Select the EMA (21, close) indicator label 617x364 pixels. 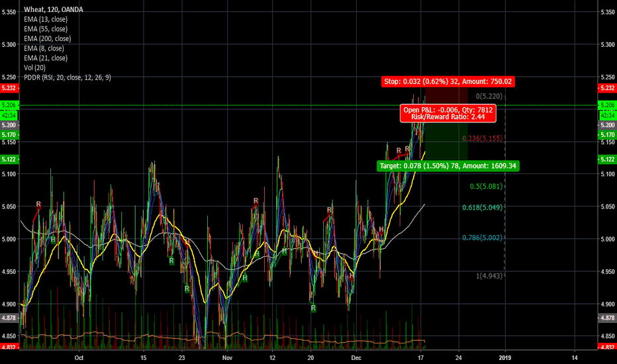(46, 58)
